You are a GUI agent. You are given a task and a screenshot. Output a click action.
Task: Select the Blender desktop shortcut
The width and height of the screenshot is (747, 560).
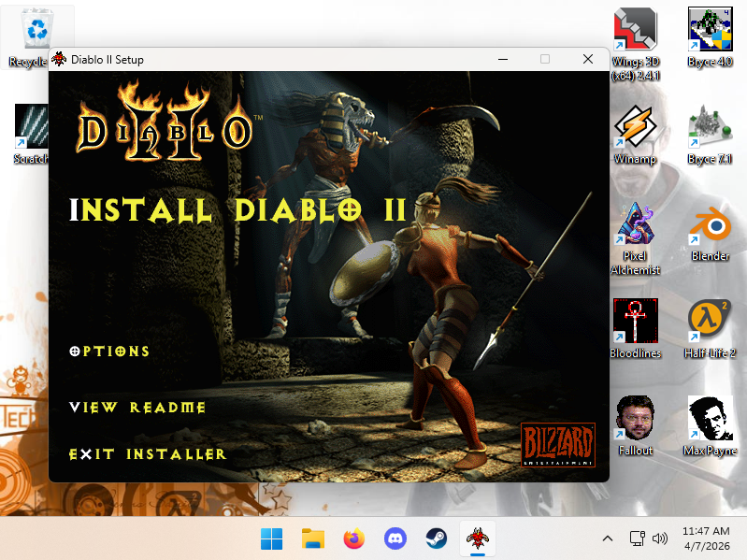coord(710,234)
